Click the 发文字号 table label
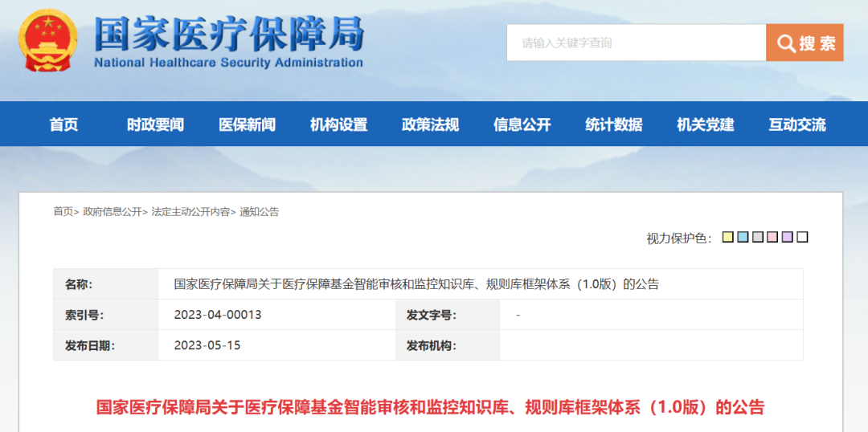The height and width of the screenshot is (432, 868). coord(432,316)
